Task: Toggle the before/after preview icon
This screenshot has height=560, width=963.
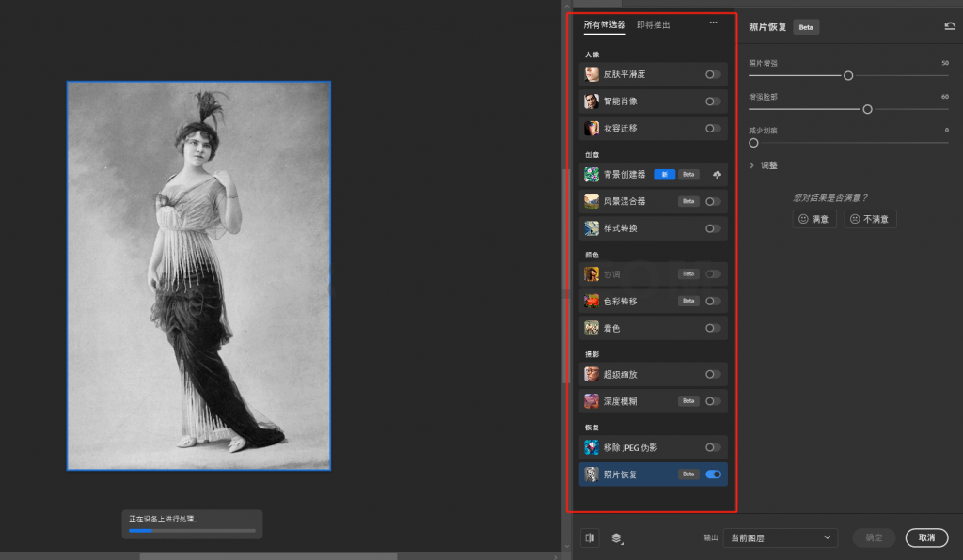Action: tap(590, 537)
